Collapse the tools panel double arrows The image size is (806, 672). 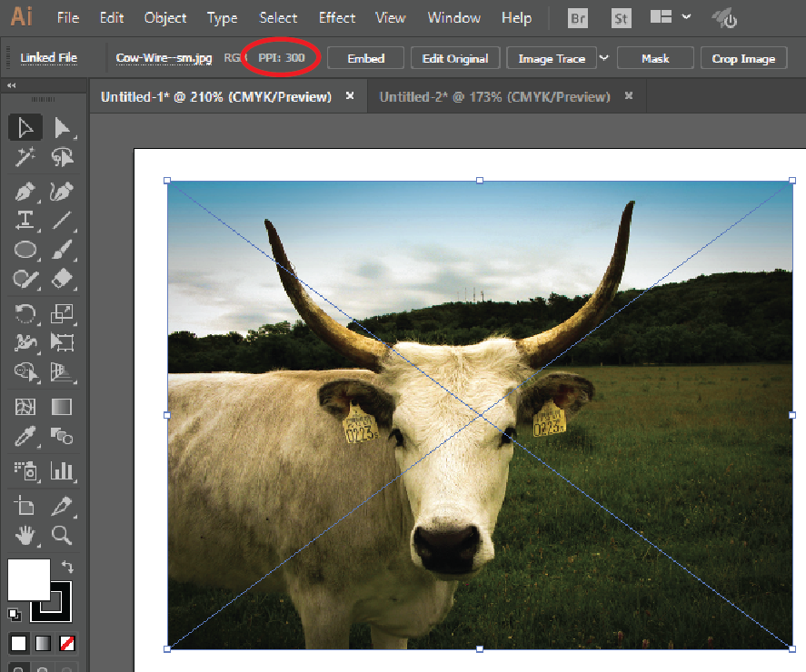tap(12, 85)
